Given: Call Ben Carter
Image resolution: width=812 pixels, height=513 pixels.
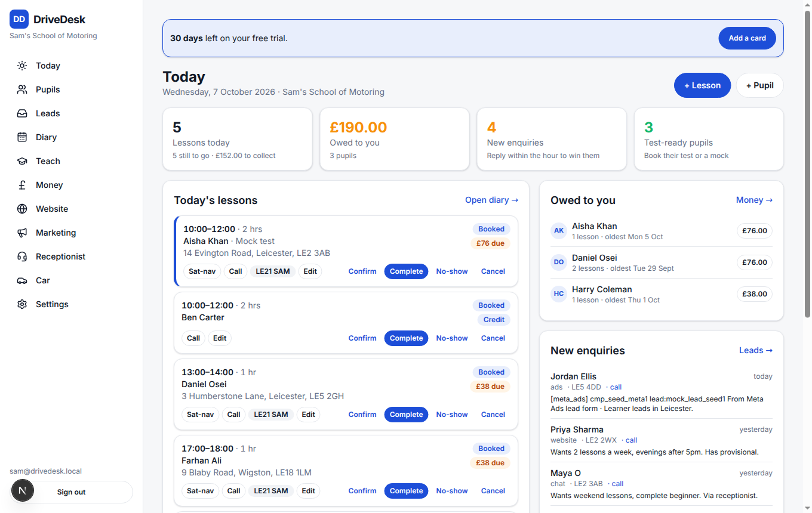Looking at the screenshot, I should [x=193, y=338].
